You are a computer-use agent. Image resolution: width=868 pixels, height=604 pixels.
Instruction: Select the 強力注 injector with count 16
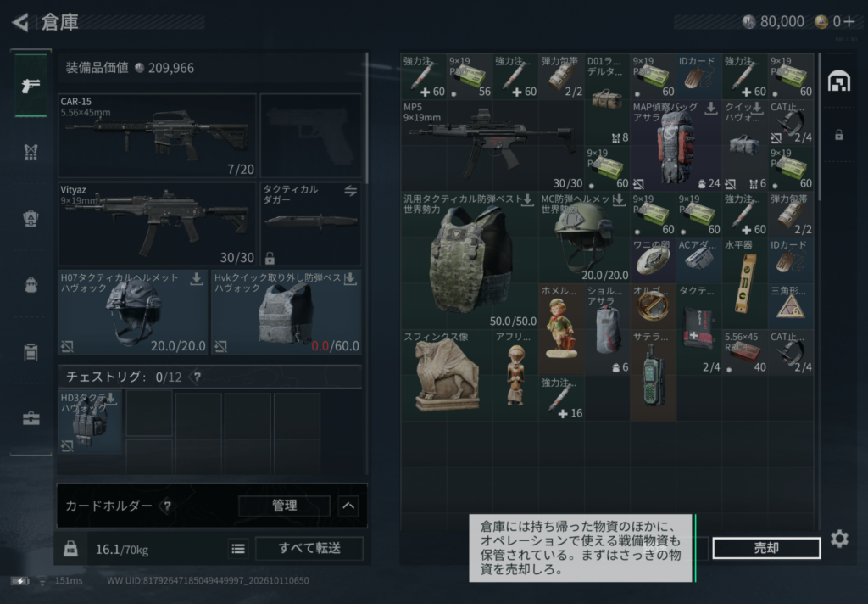(x=561, y=398)
